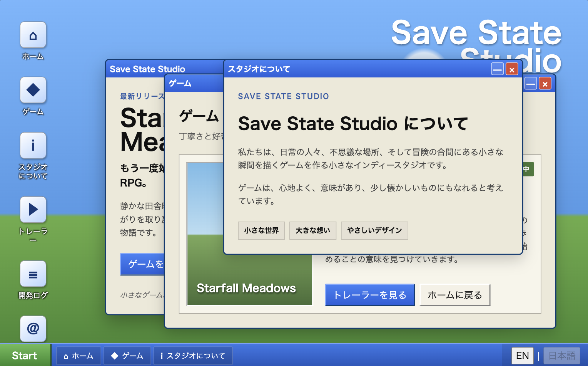
Task: Click ホームに戻る in the ゲーム window
Action: 455,295
